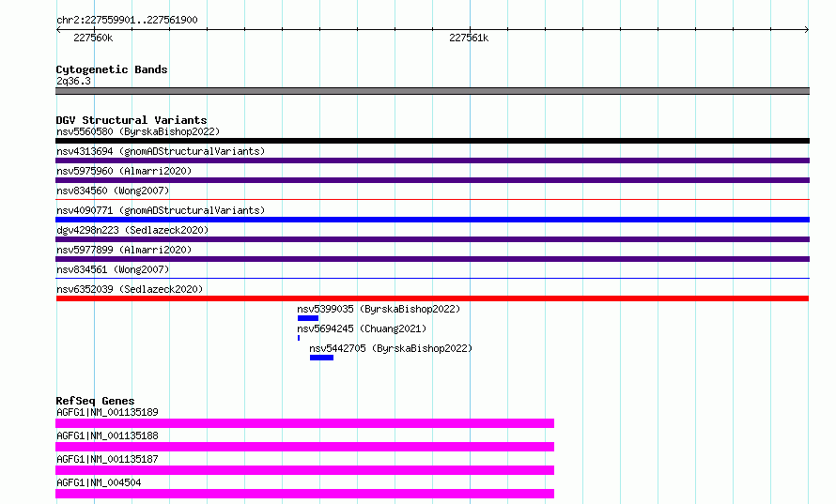This screenshot has width=836, height=504.
Task: Click the AGFG1|NM_001135189 gene label
Action: (107, 412)
